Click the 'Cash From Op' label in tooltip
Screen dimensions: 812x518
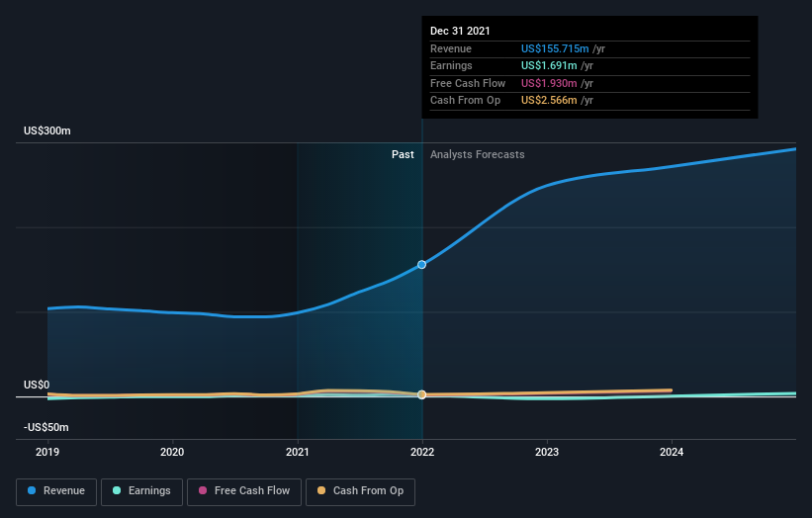[465, 101]
